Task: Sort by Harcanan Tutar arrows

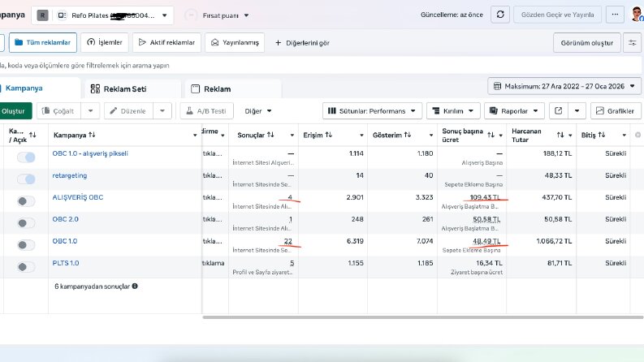Action: (x=560, y=135)
